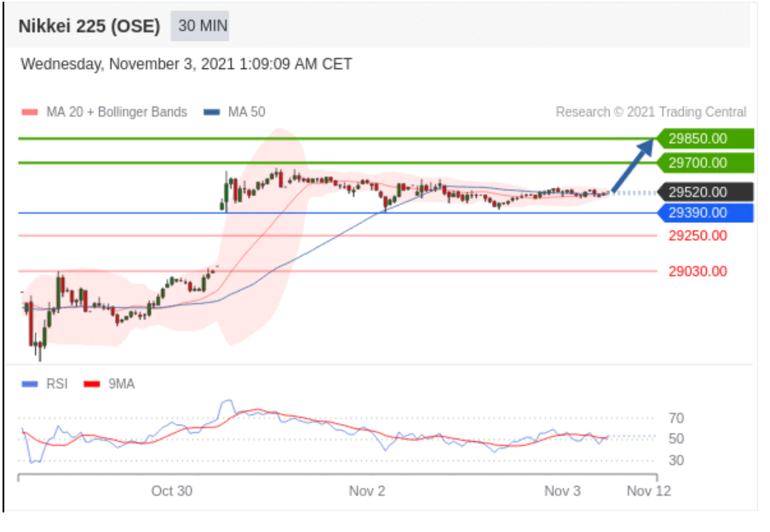Image resolution: width=770 pixels, height=532 pixels.
Task: Click the 30 MIN timeframe button
Action: click(x=199, y=26)
